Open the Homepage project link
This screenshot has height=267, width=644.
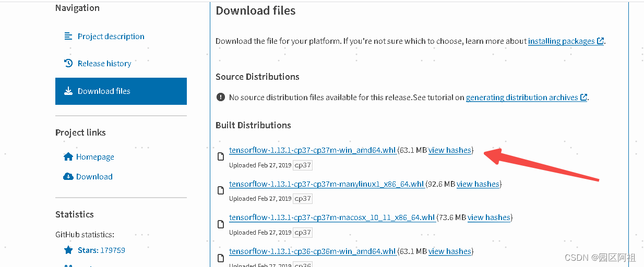95,157
